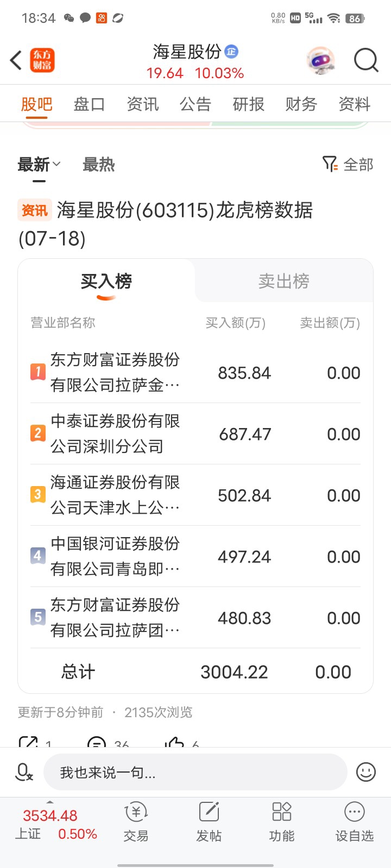Select the 买入榜 tab
391x868 pixels.
[106, 281]
